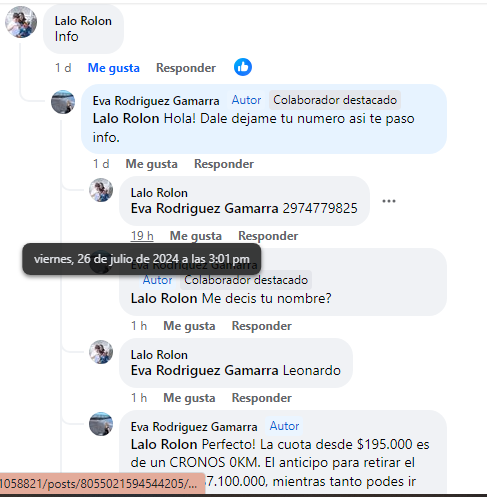Reply to 'Me decis tu nombre?' comment

262,326
